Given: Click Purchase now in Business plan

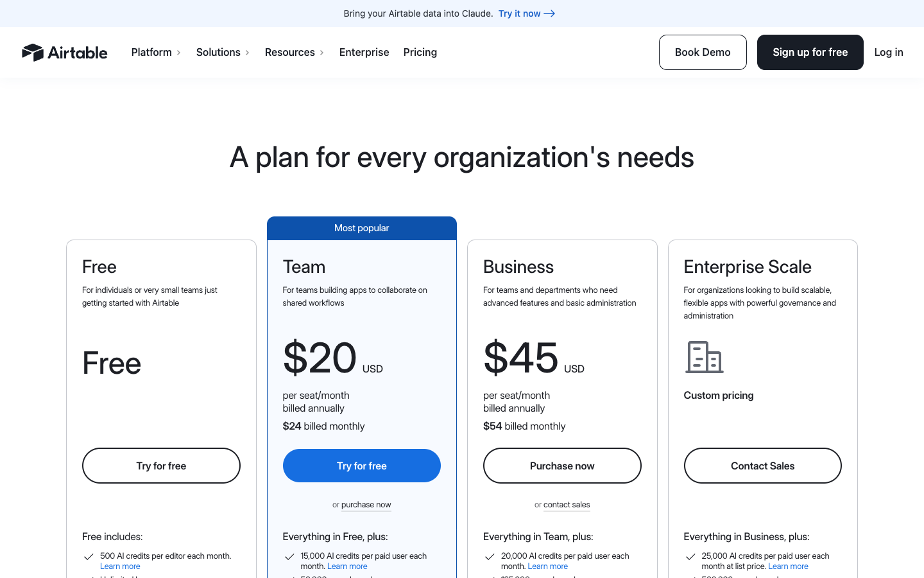Looking at the screenshot, I should pos(562,466).
